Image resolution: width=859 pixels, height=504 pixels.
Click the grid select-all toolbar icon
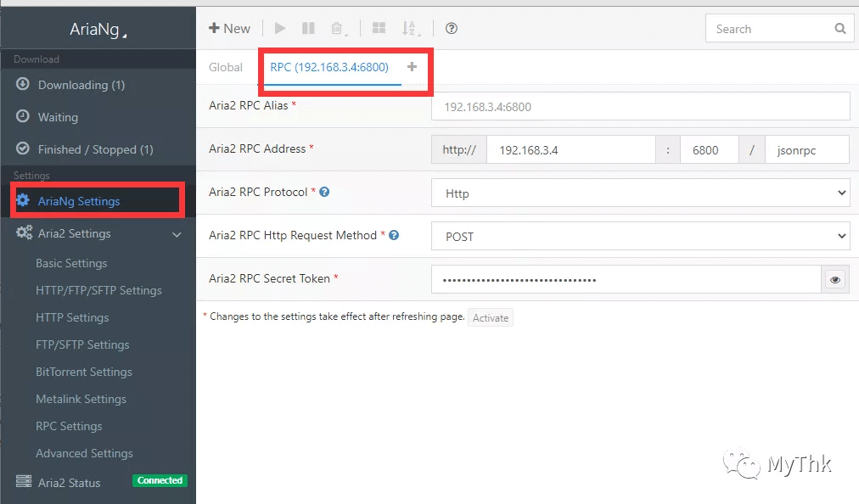(379, 28)
